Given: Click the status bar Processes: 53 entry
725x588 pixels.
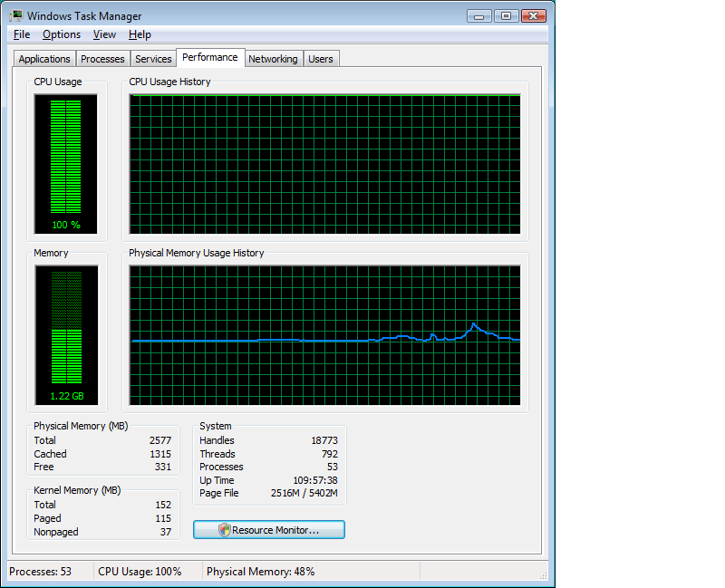Looking at the screenshot, I should (40, 572).
